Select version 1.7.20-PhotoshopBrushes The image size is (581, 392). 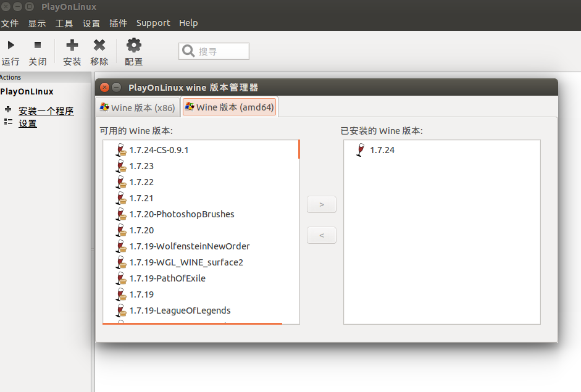(x=182, y=214)
